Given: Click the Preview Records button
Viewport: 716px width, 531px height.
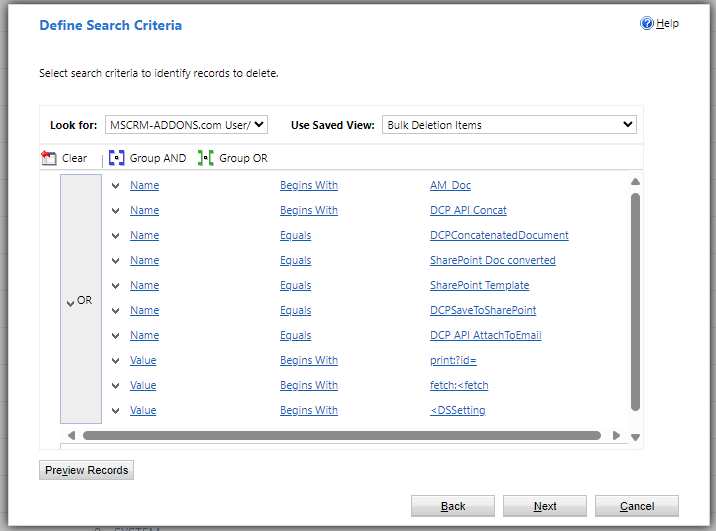Looking at the screenshot, I should [x=86, y=470].
